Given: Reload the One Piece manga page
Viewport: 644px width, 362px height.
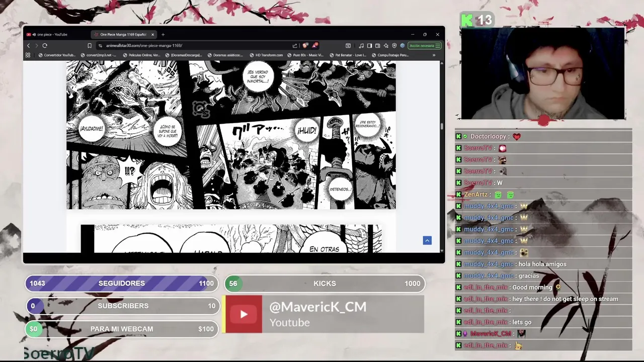Looking at the screenshot, I should click(x=45, y=45).
